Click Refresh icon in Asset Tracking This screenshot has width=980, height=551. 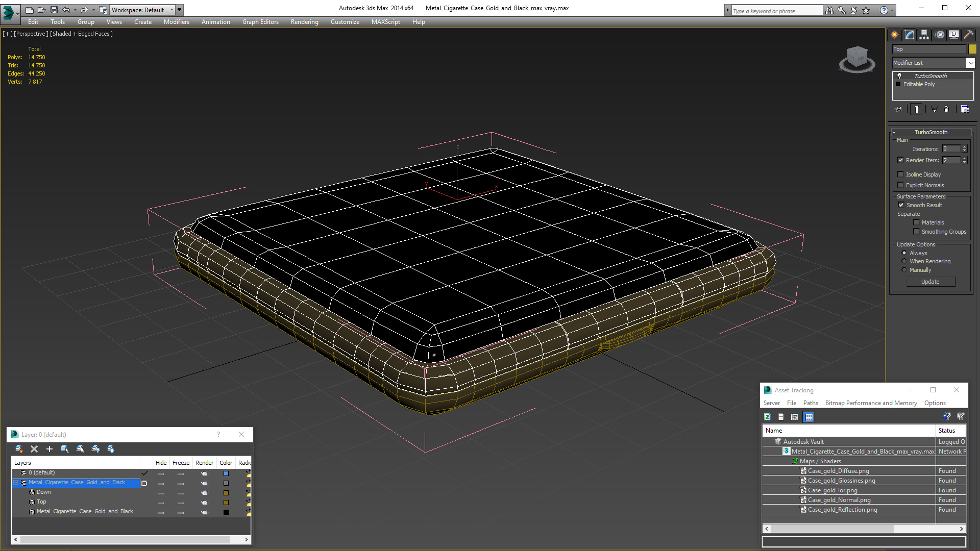coord(767,417)
